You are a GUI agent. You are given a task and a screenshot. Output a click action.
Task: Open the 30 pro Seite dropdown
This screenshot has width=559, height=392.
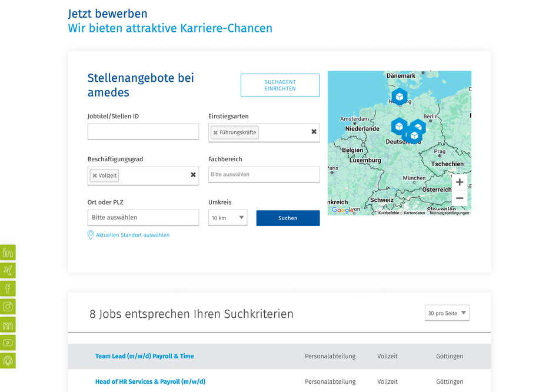[x=447, y=313]
